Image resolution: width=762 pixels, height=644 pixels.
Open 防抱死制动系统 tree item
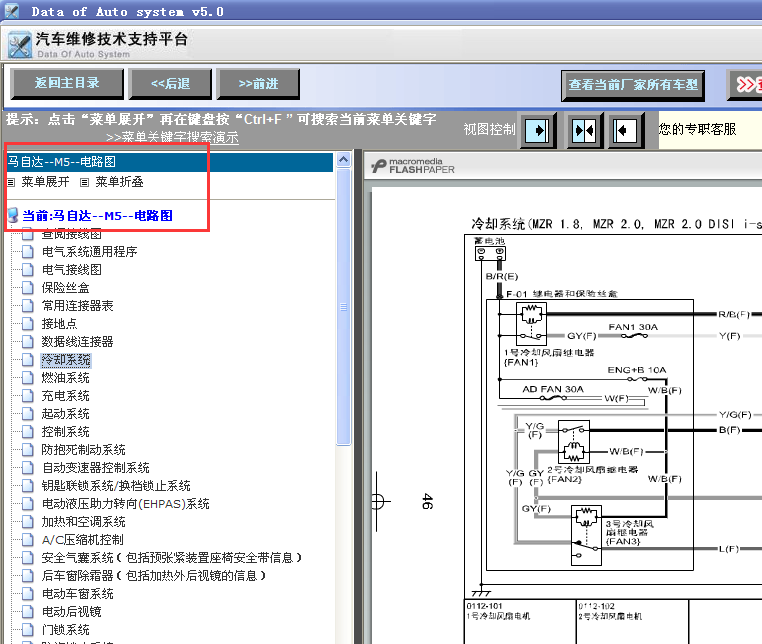point(83,450)
